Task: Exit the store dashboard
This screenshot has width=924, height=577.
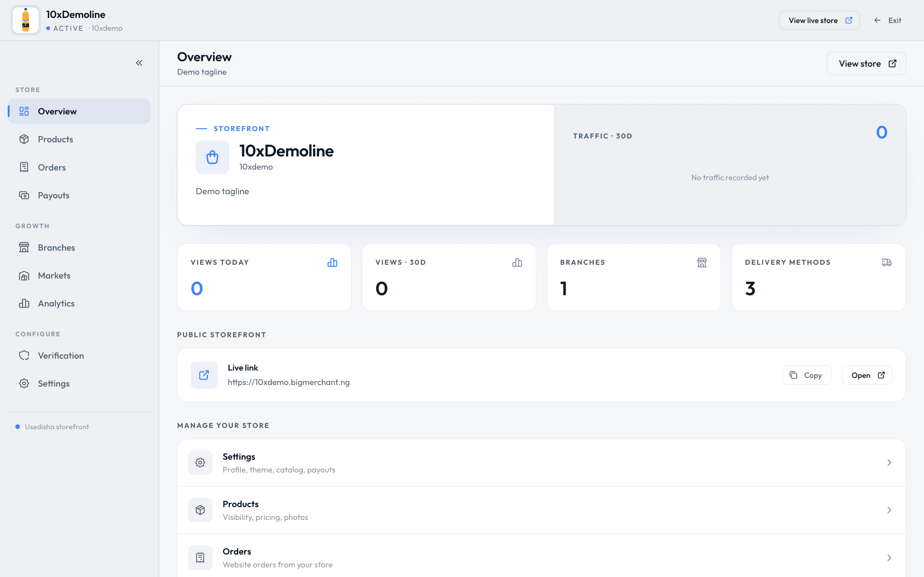Action: (x=888, y=20)
